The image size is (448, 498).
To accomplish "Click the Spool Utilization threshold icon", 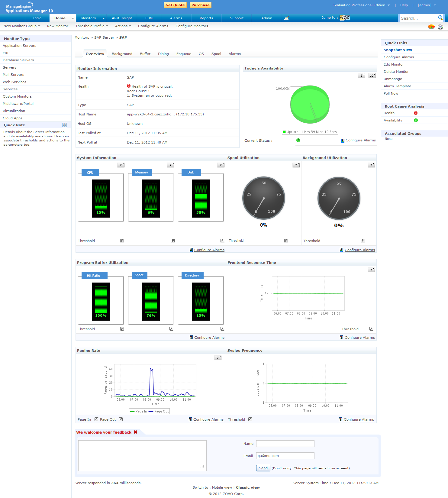I will tap(286, 241).
